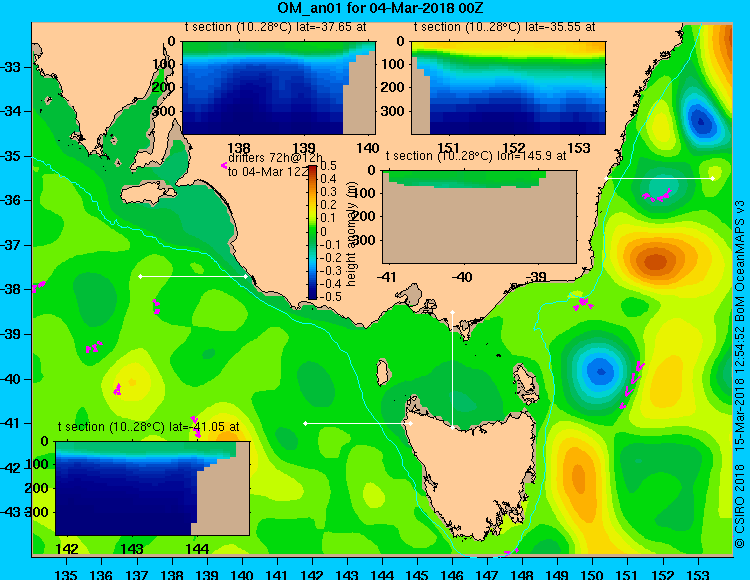Click the longitude label 140 on the bottom axis
This screenshot has height=580, width=750.
click(x=242, y=574)
